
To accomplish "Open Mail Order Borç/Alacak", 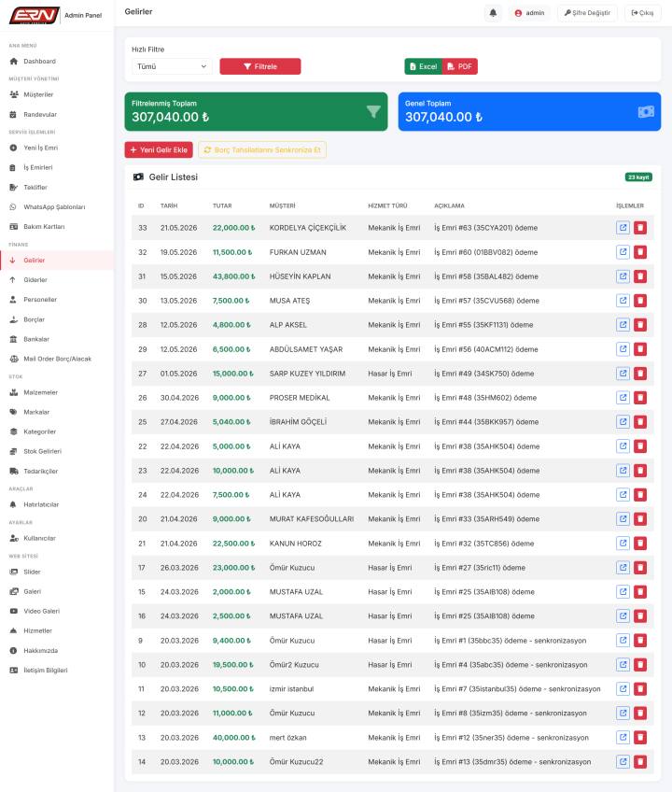I will (57, 360).
